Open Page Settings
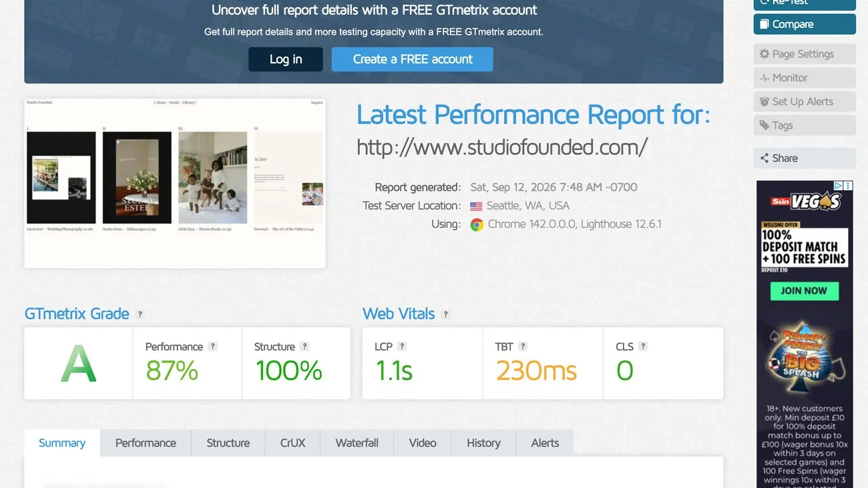Viewport: 868px width, 488px height. tap(805, 54)
